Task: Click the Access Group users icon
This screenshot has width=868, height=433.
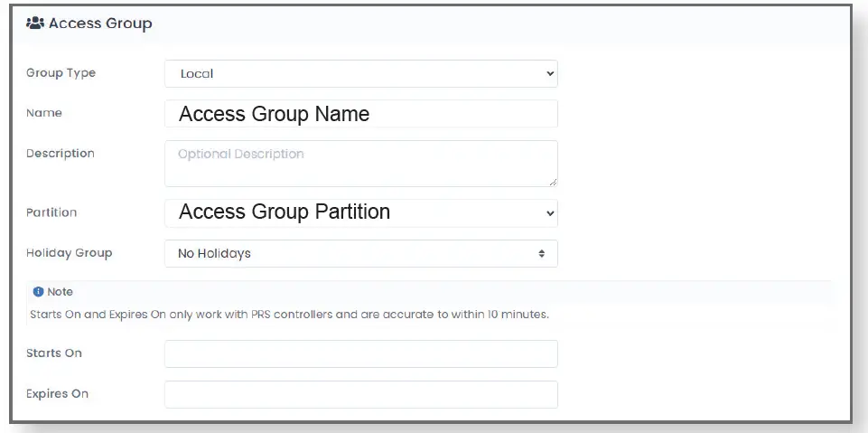Action: [37, 24]
